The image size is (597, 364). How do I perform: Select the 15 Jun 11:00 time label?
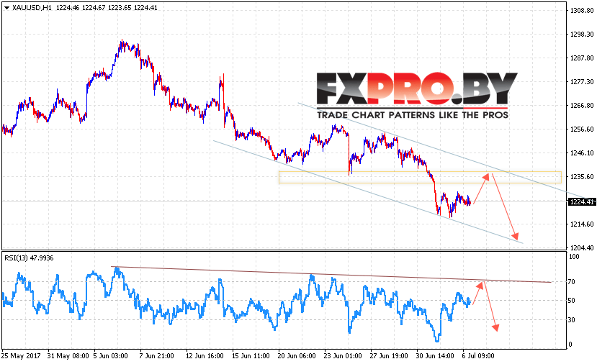[x=251, y=356]
